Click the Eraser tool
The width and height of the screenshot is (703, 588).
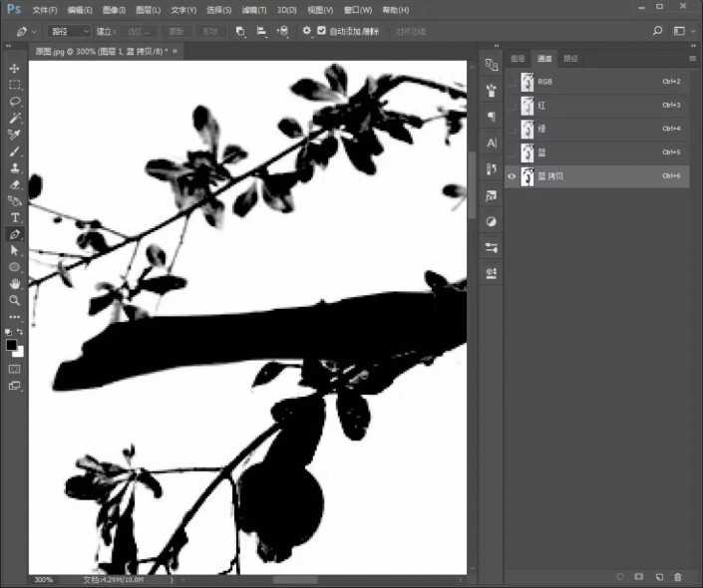[x=15, y=184]
